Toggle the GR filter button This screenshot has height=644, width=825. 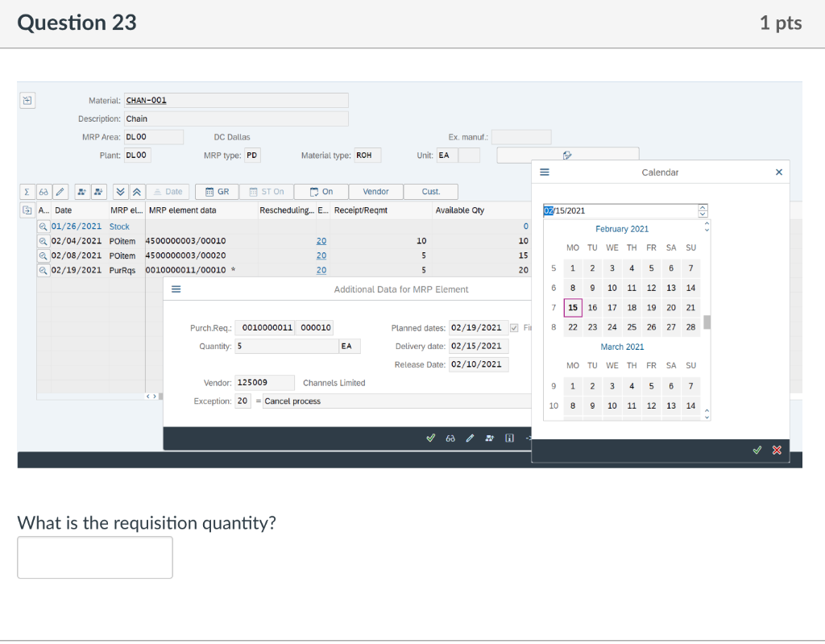coord(216,191)
